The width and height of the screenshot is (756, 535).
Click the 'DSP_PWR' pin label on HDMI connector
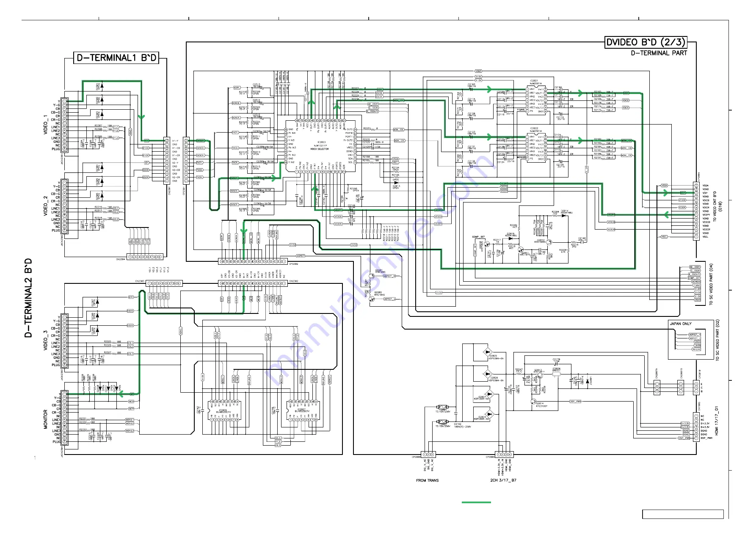coord(706,438)
